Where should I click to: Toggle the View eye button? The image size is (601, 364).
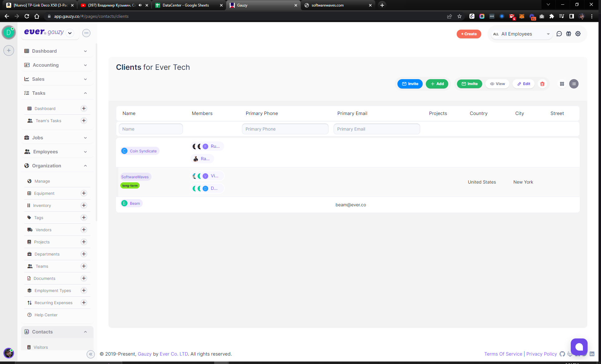(498, 84)
